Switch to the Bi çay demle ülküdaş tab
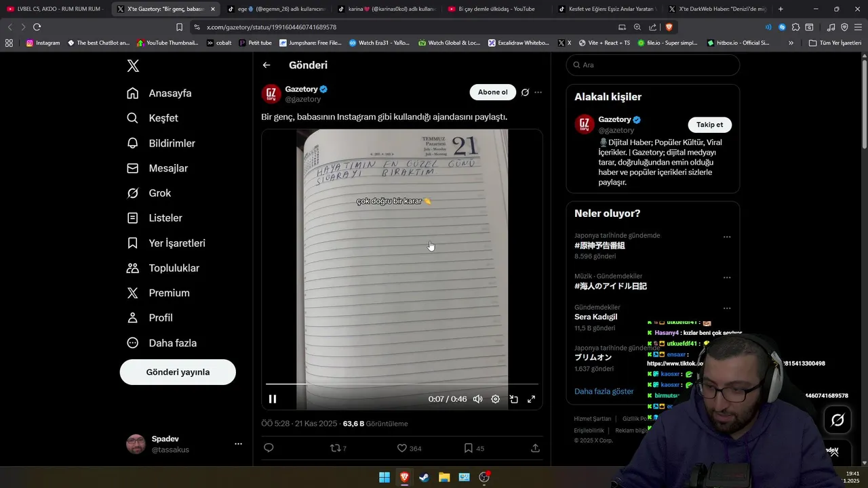Viewport: 868px width, 488px height. pyautogui.click(x=496, y=9)
